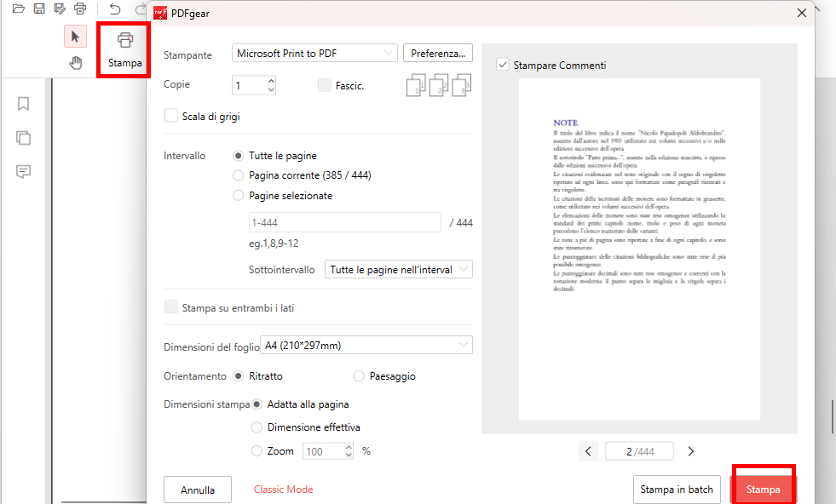The width and height of the screenshot is (836, 504).
Task: Click the undo arrow icon
Action: tap(113, 9)
